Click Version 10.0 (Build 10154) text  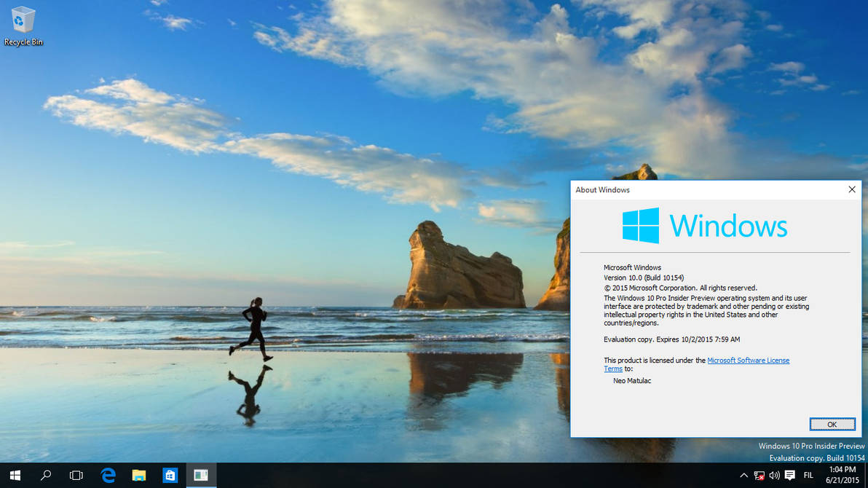(x=643, y=278)
